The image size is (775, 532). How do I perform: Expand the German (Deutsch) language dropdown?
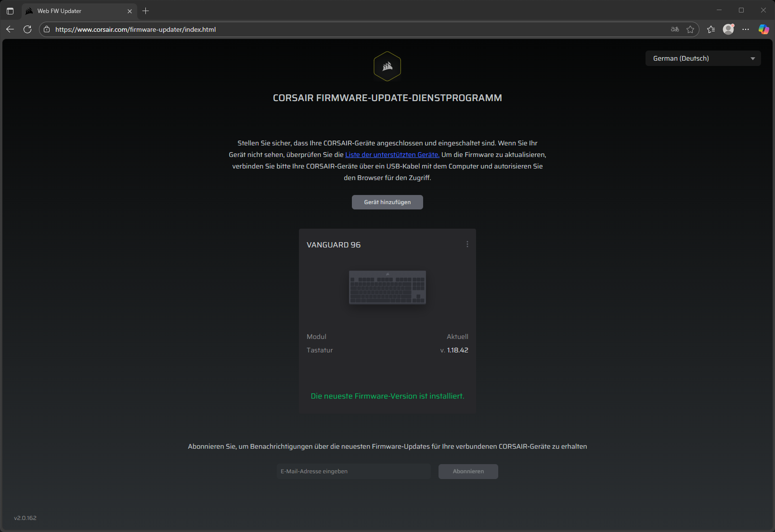click(703, 58)
